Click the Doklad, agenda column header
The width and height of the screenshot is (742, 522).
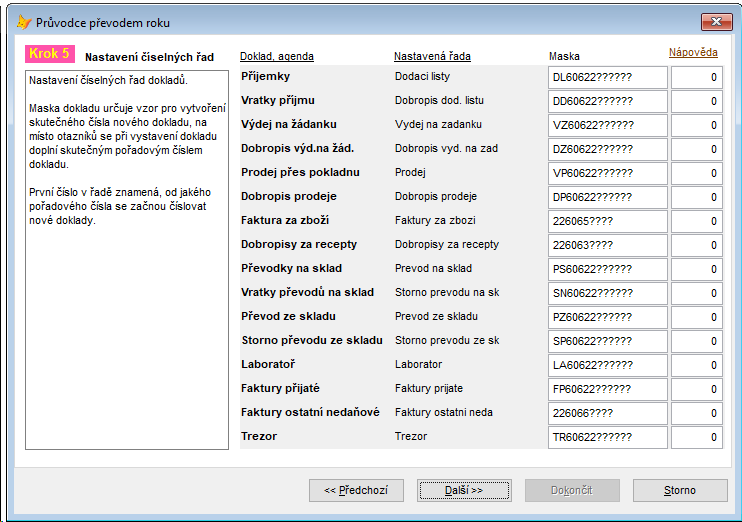[x=277, y=56]
